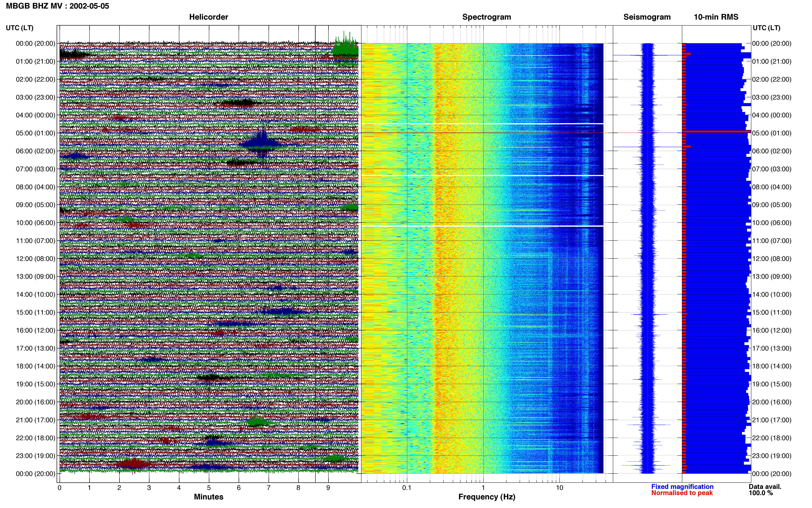Click the right-axis time label 22:00 (18:00)

click(x=772, y=438)
